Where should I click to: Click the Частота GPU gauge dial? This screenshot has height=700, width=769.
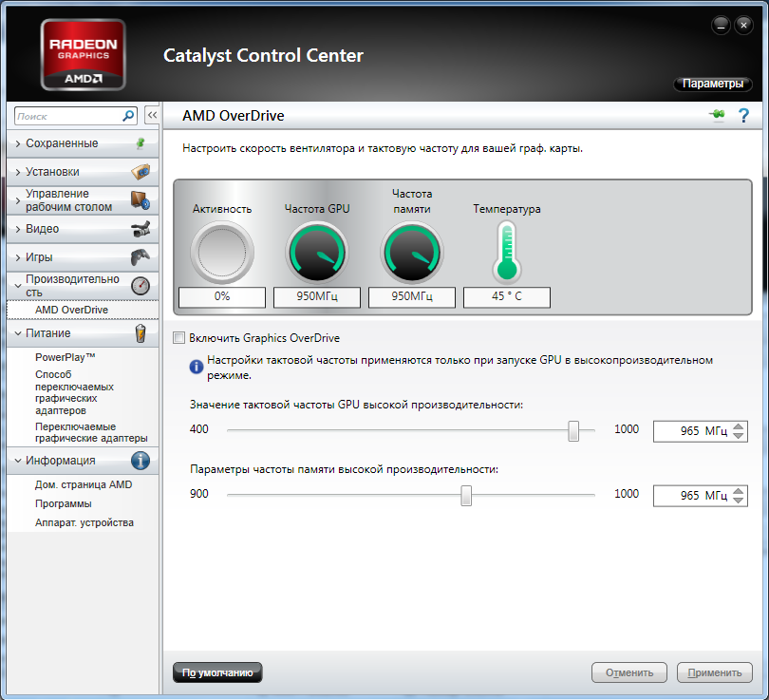click(x=317, y=252)
